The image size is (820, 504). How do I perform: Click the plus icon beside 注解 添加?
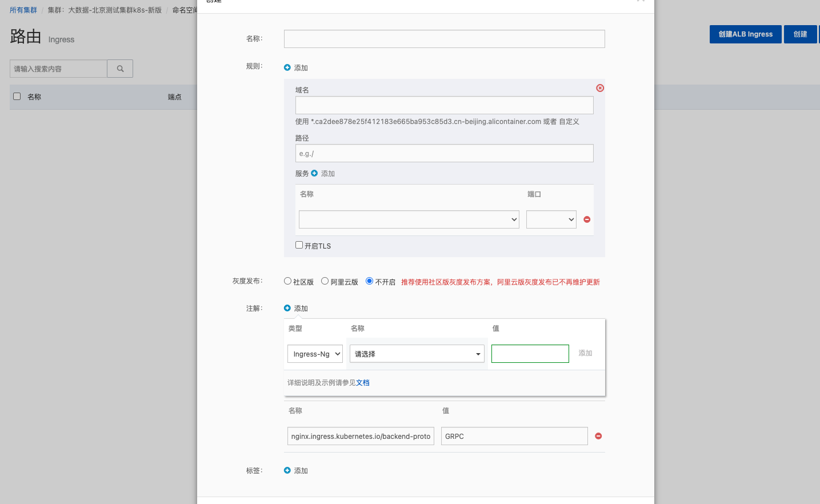pyautogui.click(x=287, y=308)
